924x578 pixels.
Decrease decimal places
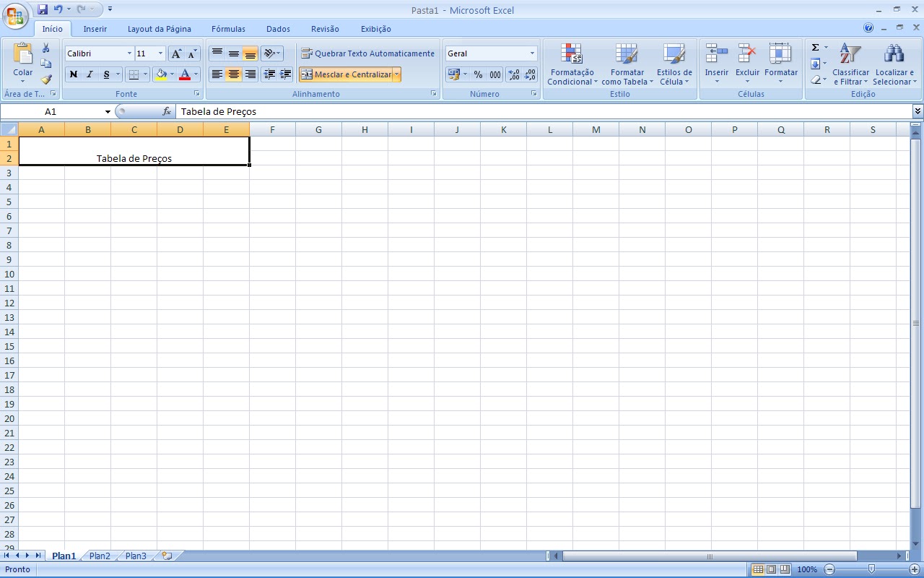click(x=531, y=74)
